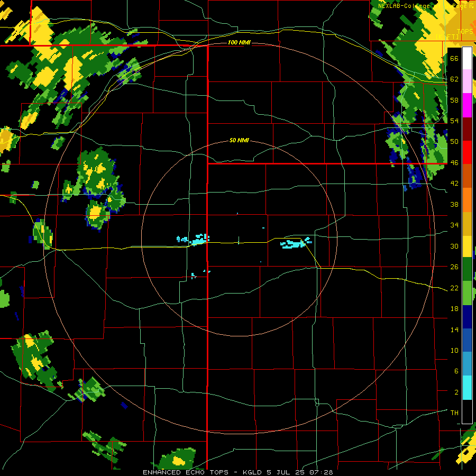Click the 54 value on the legend
The width and height of the screenshot is (476, 476).
tap(454, 121)
